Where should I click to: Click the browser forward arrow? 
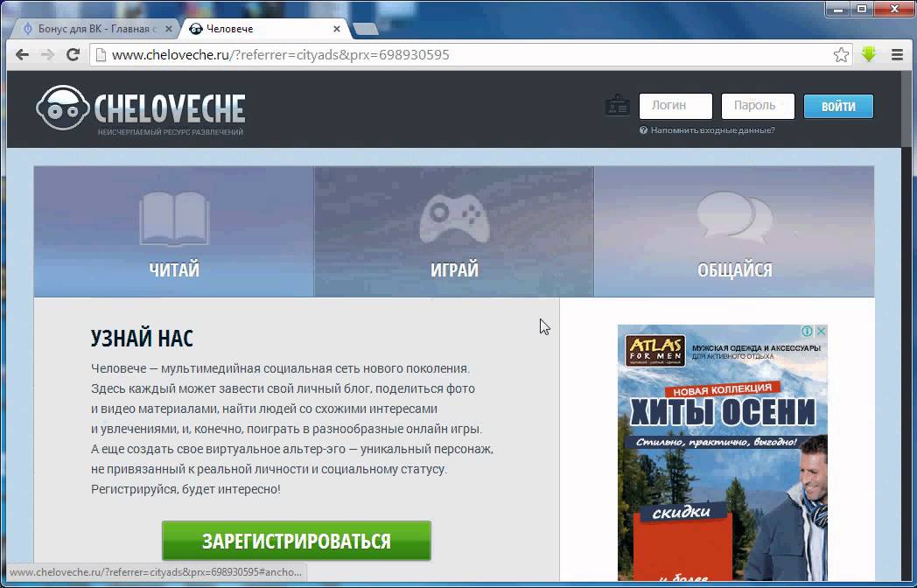(x=47, y=55)
